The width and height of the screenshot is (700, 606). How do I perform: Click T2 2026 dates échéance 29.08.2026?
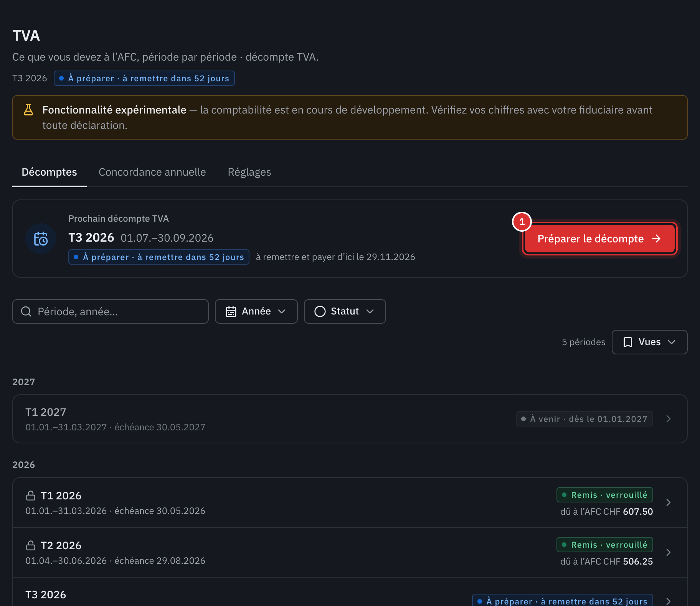pyautogui.click(x=115, y=561)
